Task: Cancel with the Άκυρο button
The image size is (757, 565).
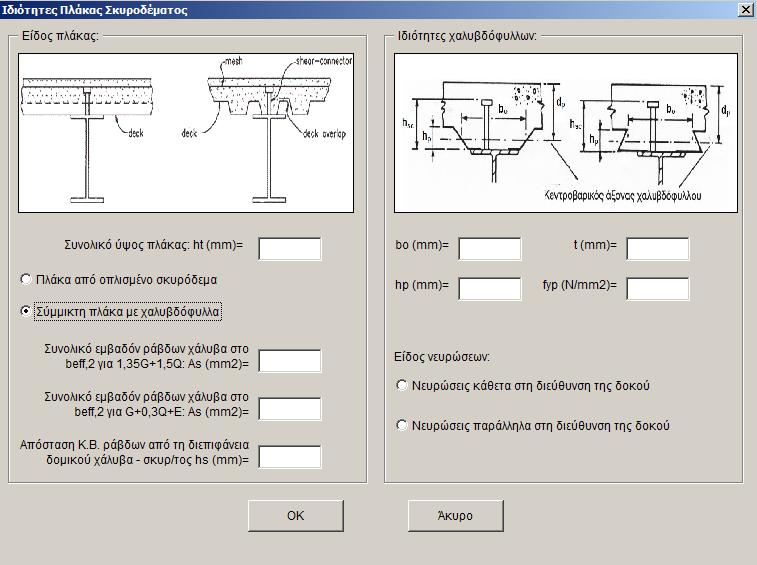Action: pyautogui.click(x=456, y=516)
